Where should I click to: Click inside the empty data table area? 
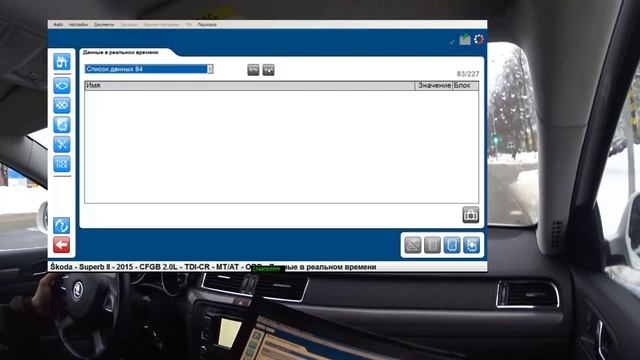[281, 147]
